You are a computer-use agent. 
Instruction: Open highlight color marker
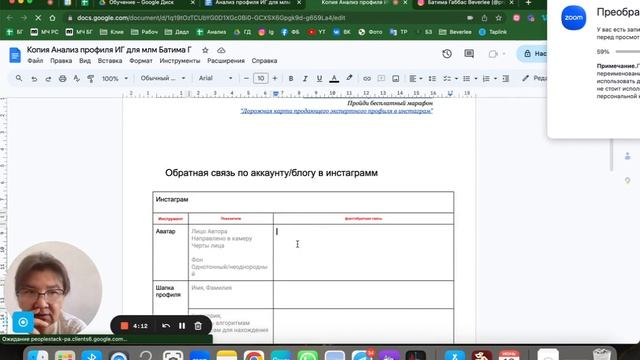(349, 78)
